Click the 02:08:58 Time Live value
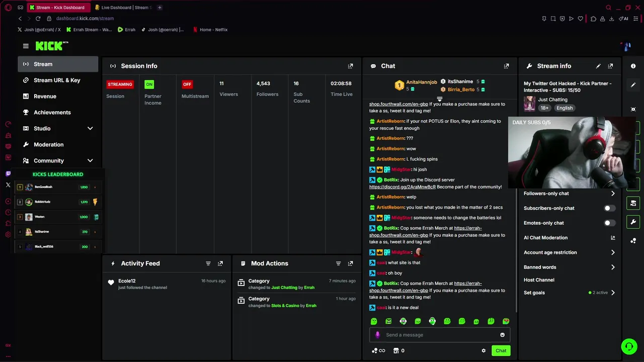This screenshot has width=644, height=362. click(x=341, y=83)
